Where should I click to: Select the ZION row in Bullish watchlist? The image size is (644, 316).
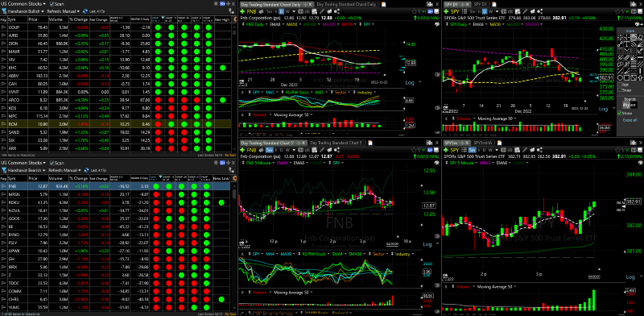pyautogui.click(x=116, y=44)
